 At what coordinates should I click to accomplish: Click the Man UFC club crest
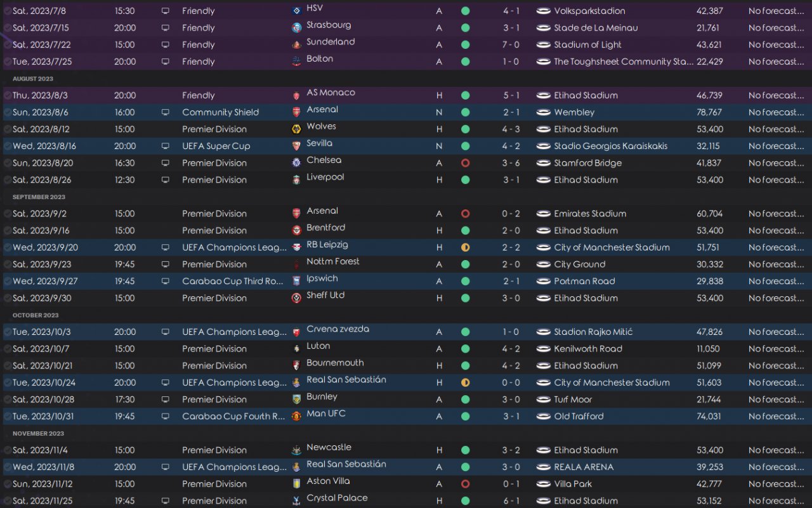[x=296, y=417]
